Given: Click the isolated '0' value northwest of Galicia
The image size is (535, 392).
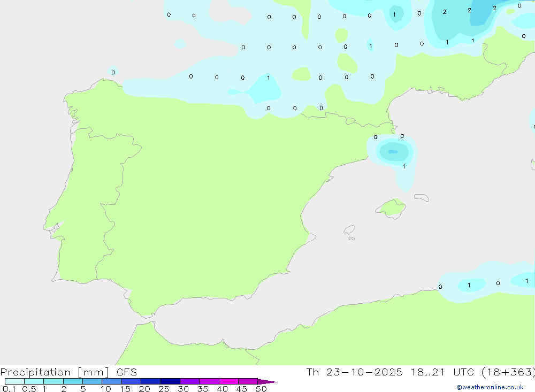Looking at the screenshot, I should [x=113, y=72].
